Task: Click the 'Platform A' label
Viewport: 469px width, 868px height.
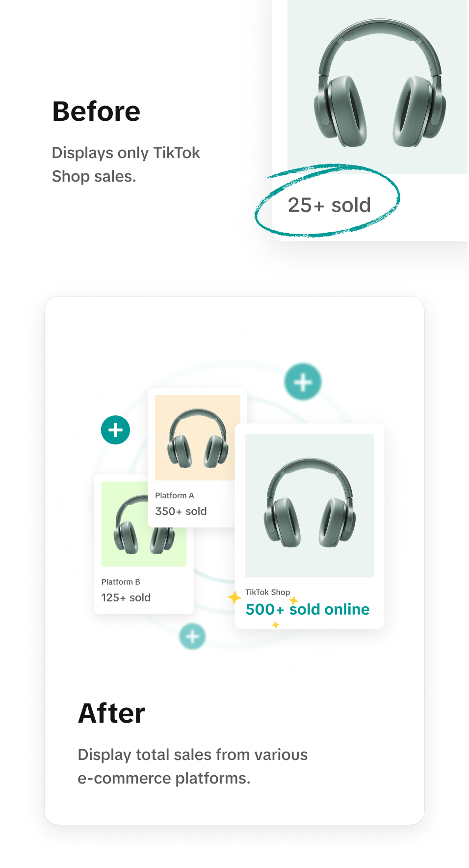Action: [x=174, y=495]
